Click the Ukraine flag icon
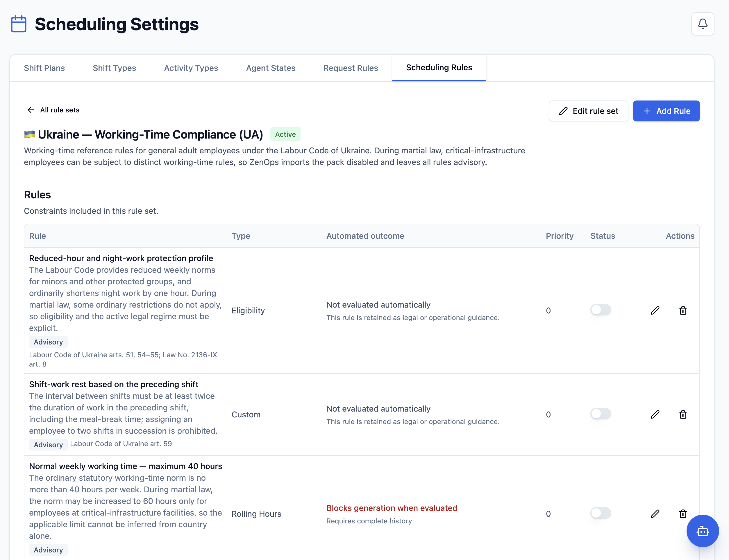Viewport: 729px width, 560px height. (x=29, y=134)
